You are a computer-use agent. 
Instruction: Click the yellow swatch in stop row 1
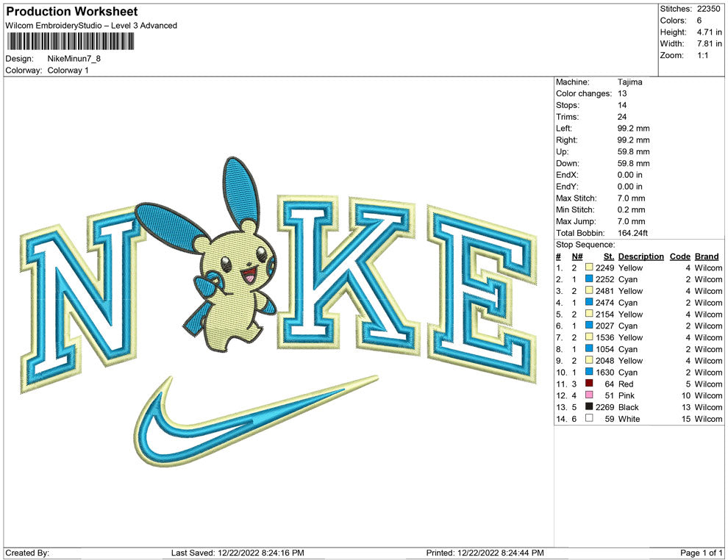click(589, 268)
